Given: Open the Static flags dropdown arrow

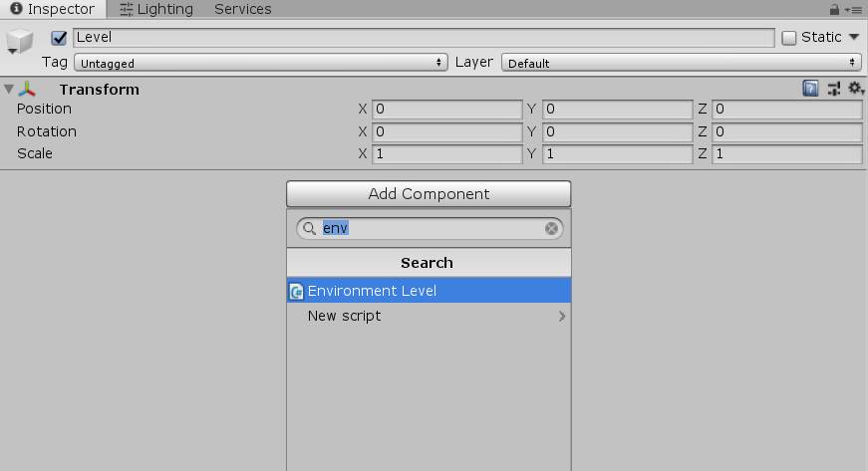Looking at the screenshot, I should 854,37.
